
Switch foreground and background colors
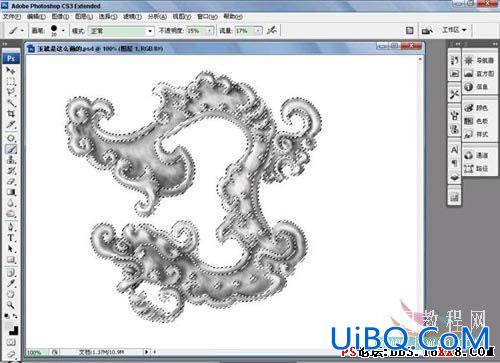(15, 316)
